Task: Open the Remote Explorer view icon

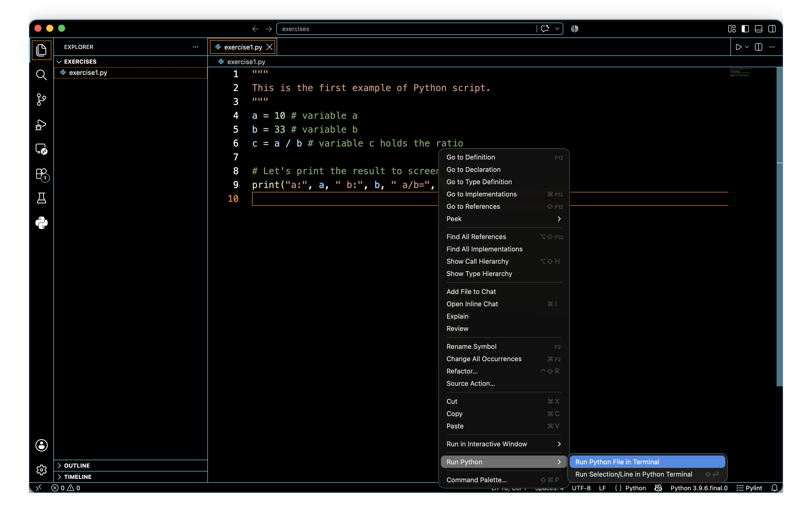Action: pyautogui.click(x=41, y=149)
